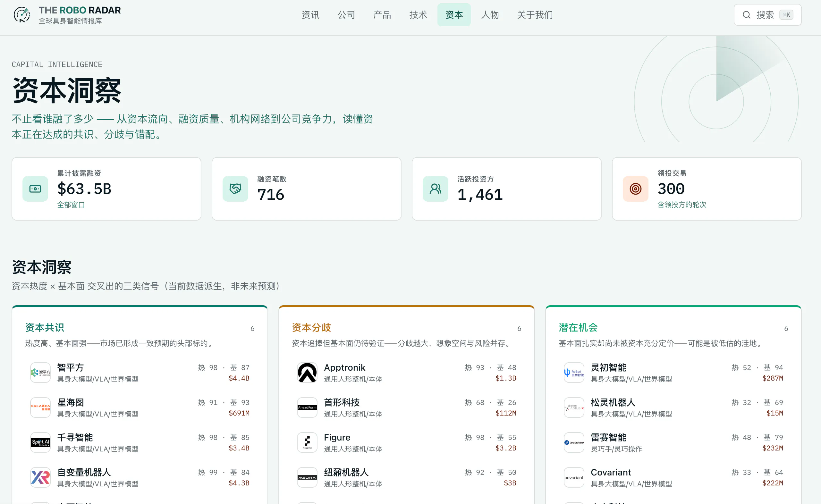
Task: Click the 松灵机器人 Agilex logo
Action: [x=574, y=408]
